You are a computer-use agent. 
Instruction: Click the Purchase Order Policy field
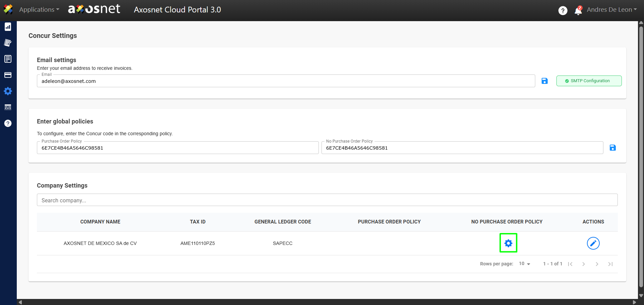[x=178, y=148]
